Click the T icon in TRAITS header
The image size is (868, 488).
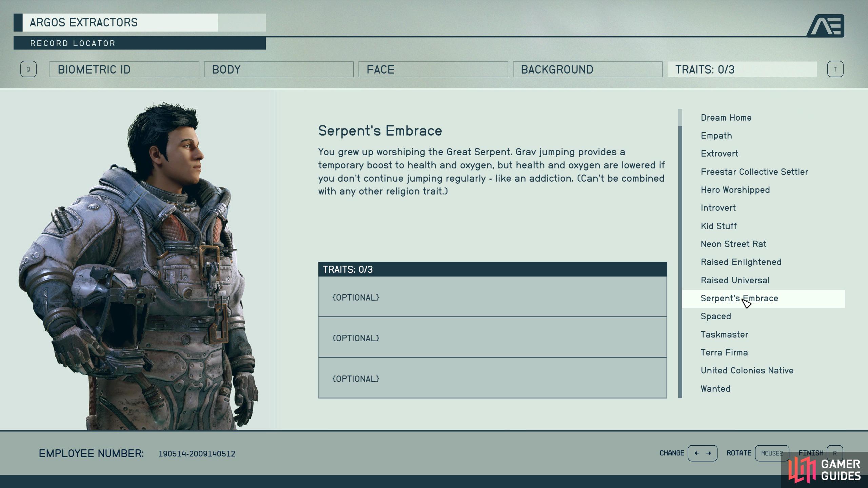coord(835,69)
